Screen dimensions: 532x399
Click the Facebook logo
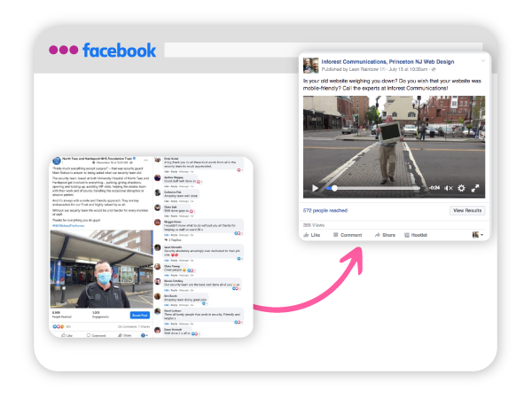pos(119,50)
